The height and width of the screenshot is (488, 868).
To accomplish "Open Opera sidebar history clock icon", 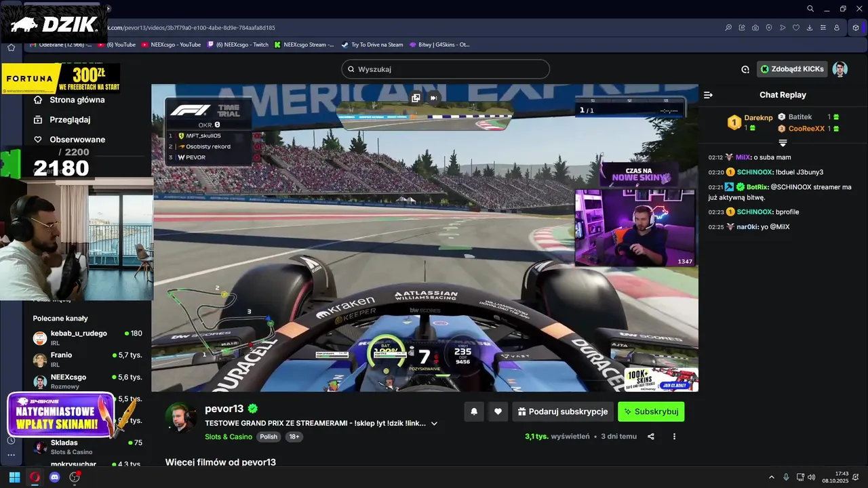I will (x=11, y=441).
